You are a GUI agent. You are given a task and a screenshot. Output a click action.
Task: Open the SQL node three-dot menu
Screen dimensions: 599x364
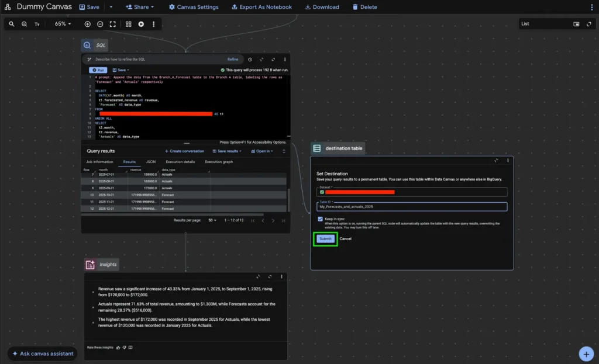(x=285, y=60)
